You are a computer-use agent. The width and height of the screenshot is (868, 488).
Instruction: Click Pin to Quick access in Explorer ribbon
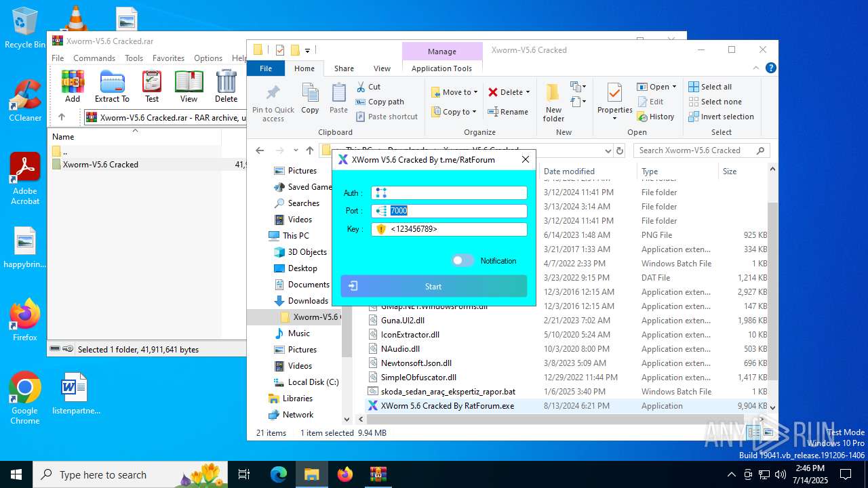tap(273, 103)
